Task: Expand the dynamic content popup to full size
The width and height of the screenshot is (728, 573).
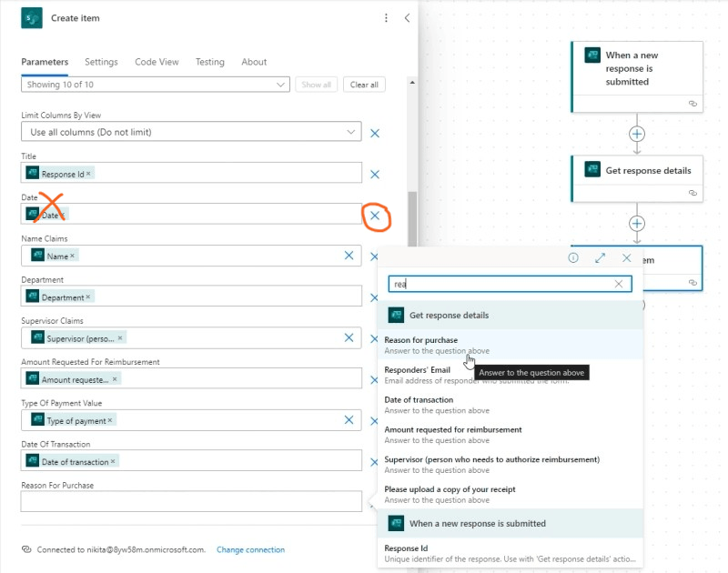Action: (600, 257)
